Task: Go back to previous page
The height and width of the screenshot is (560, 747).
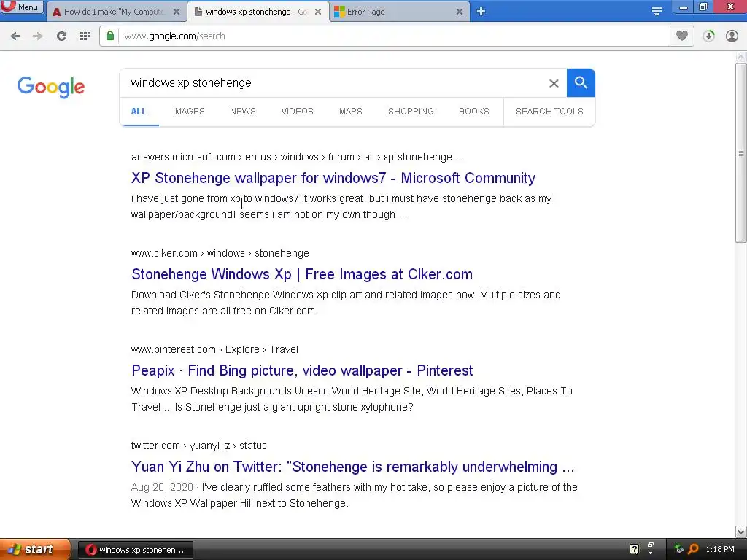Action: click(x=15, y=36)
